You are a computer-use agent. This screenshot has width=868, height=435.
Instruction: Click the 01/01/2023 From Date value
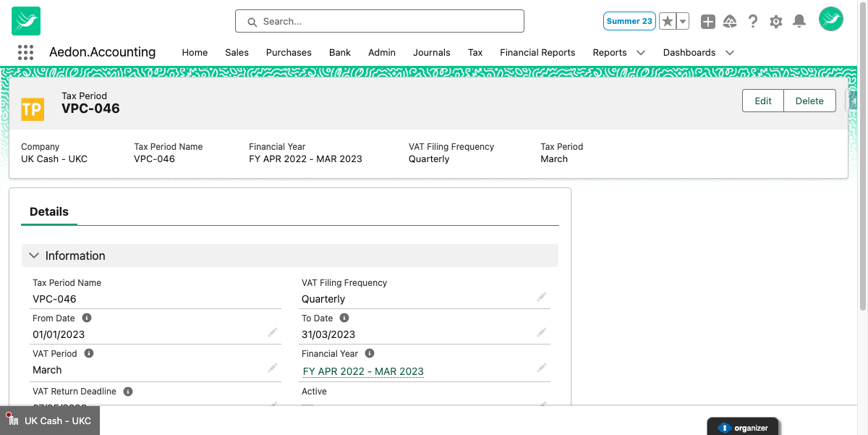[x=59, y=334]
